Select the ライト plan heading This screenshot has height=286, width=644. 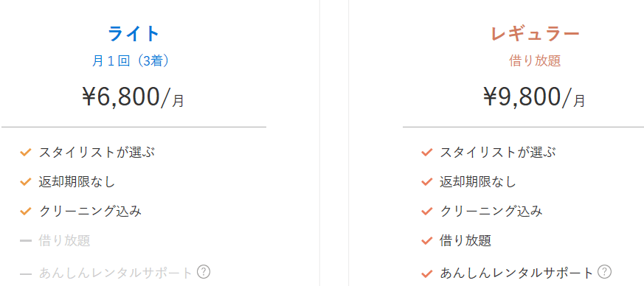click(x=134, y=34)
